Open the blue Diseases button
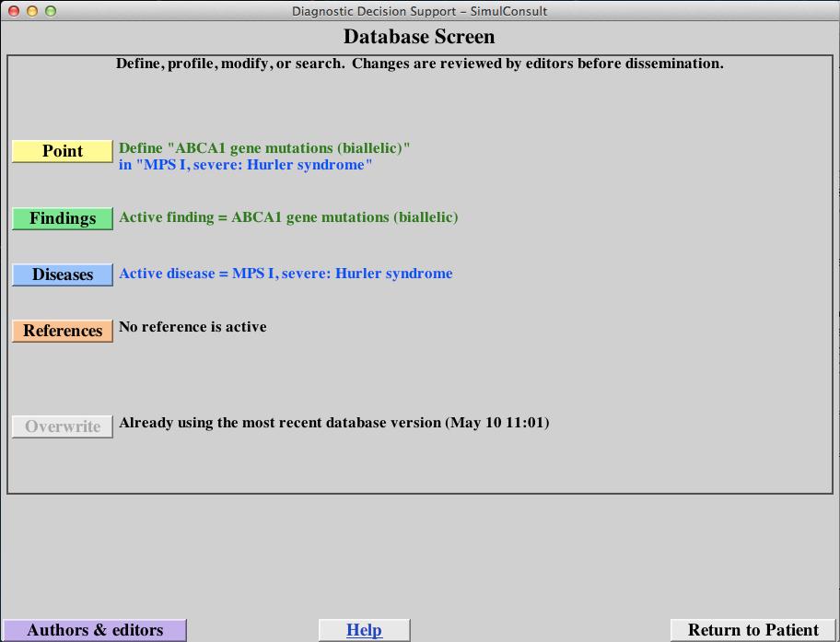 point(62,274)
